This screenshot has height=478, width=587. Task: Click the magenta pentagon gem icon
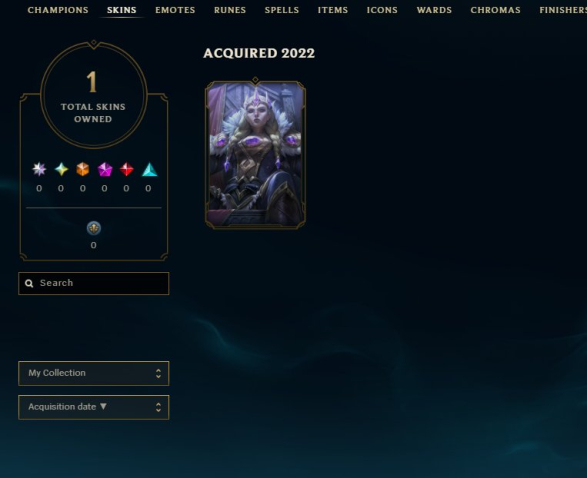click(105, 169)
